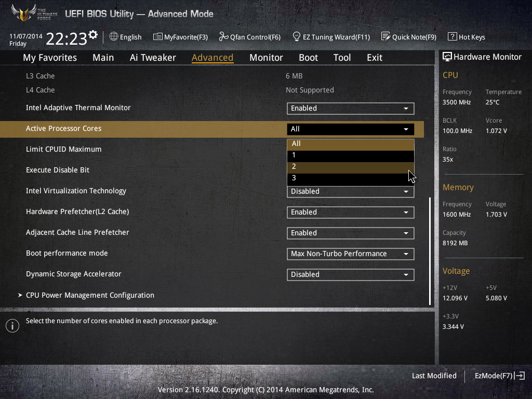Open the Monitor tab
532x399 pixels.
(266, 58)
